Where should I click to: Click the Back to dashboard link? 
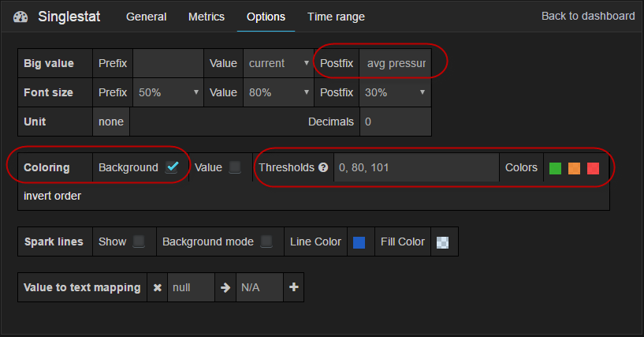587,16
